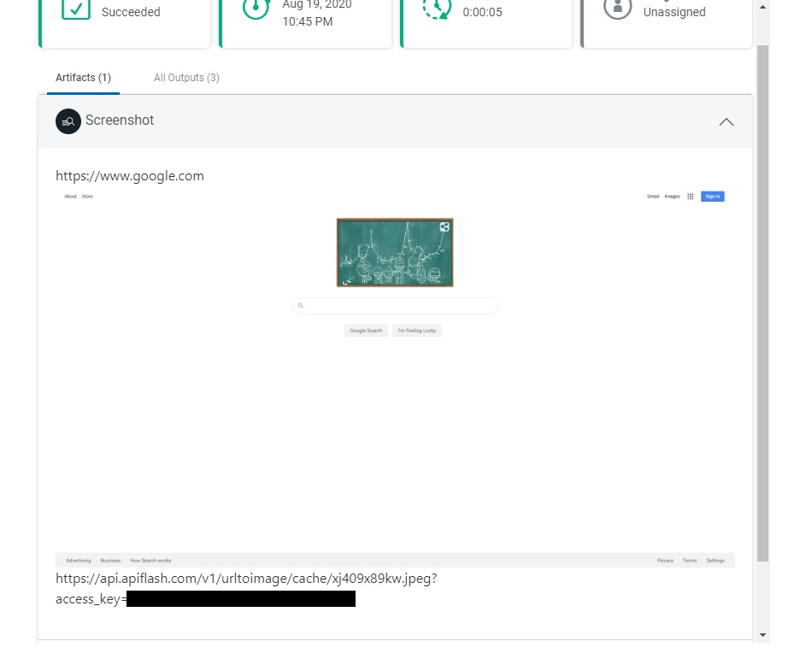Click the scrollbar down arrow
812x659 pixels.
(x=762, y=635)
